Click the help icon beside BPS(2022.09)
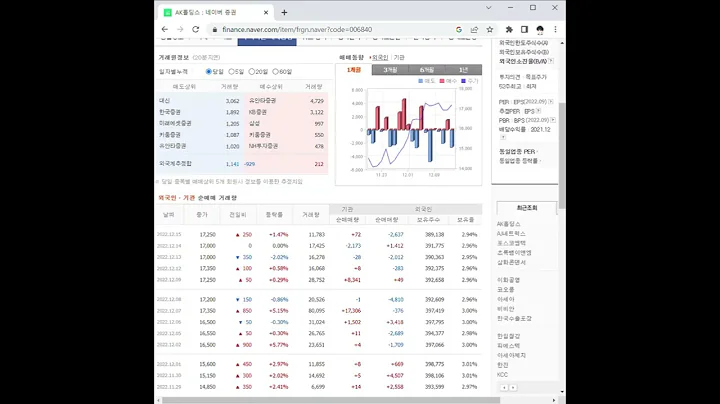This screenshot has height=404, width=720. click(553, 120)
